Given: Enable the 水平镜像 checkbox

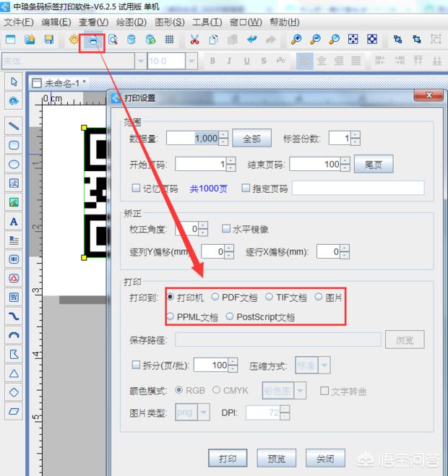Looking at the screenshot, I should point(225,228).
